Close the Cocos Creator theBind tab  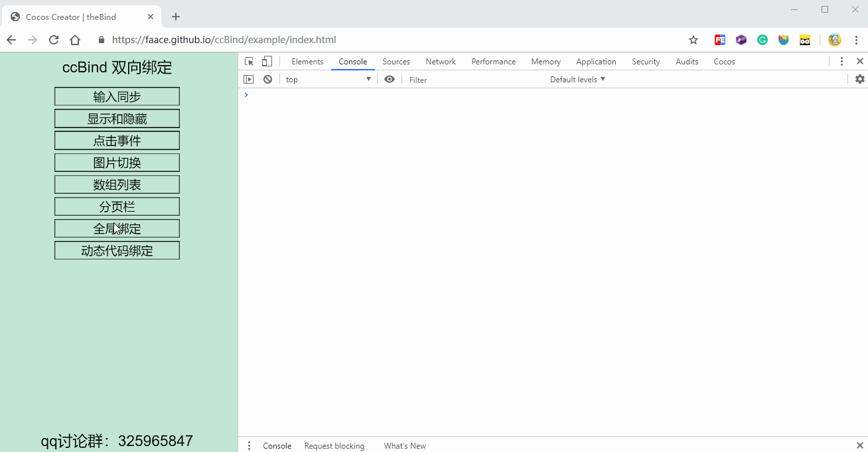[151, 17]
